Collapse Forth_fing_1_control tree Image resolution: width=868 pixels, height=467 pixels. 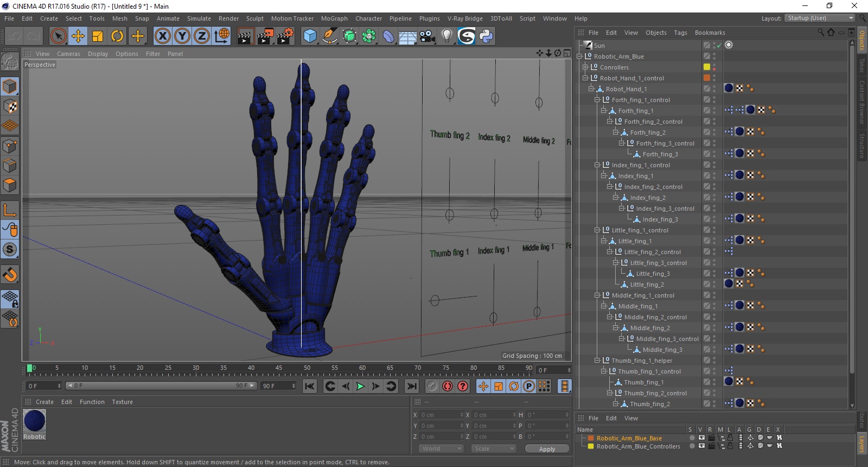coord(597,100)
